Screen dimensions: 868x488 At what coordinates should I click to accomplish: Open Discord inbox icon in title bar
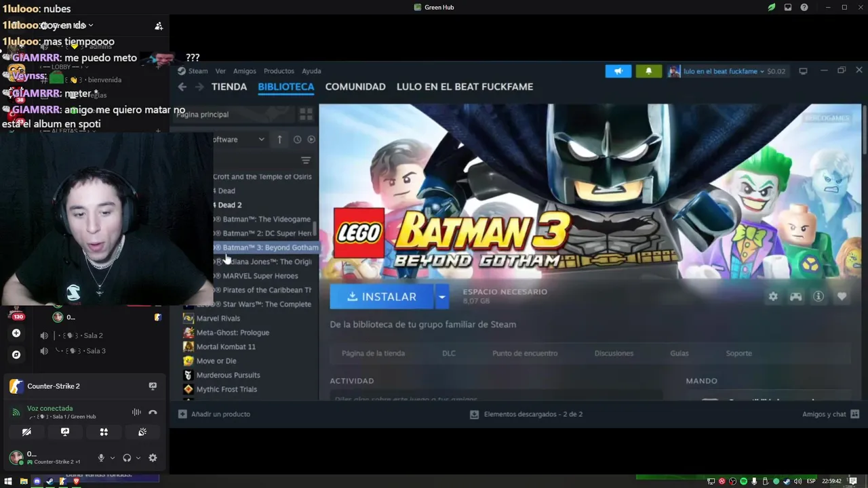[788, 7]
